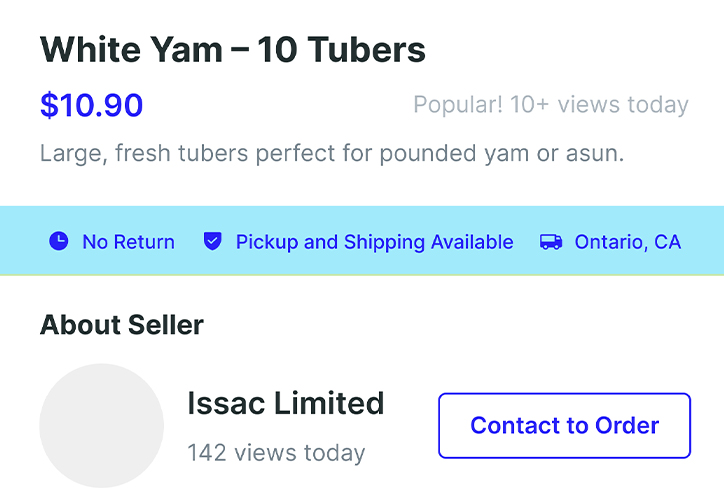Click the About Seller heading
724x503 pixels.
point(122,325)
